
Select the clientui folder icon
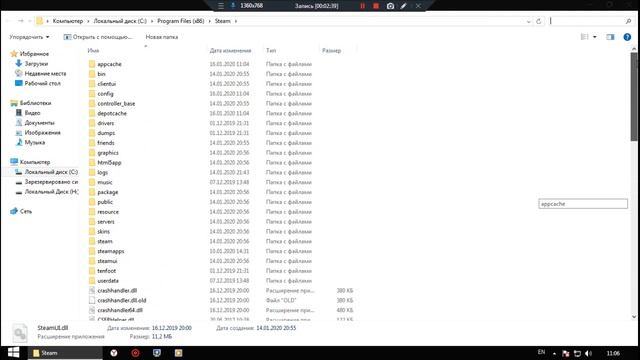(92, 84)
